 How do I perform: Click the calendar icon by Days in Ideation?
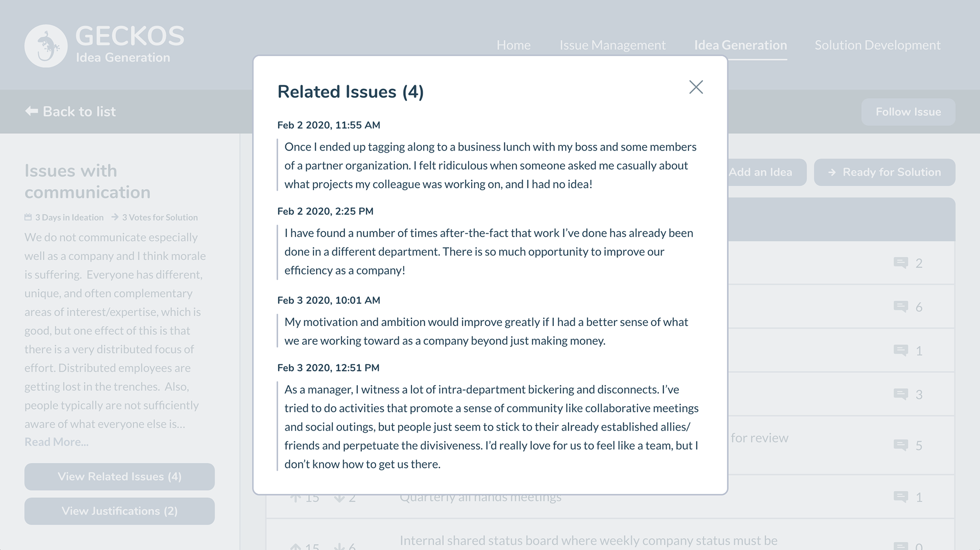(x=28, y=217)
